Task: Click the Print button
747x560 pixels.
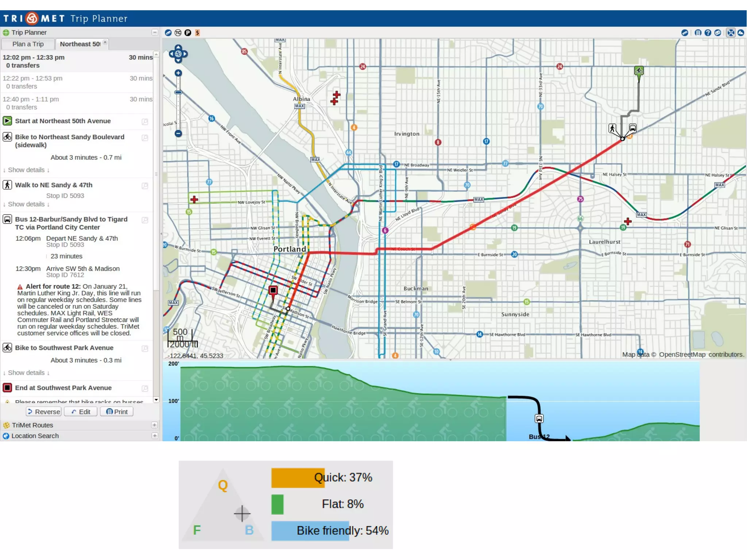Action: (117, 412)
